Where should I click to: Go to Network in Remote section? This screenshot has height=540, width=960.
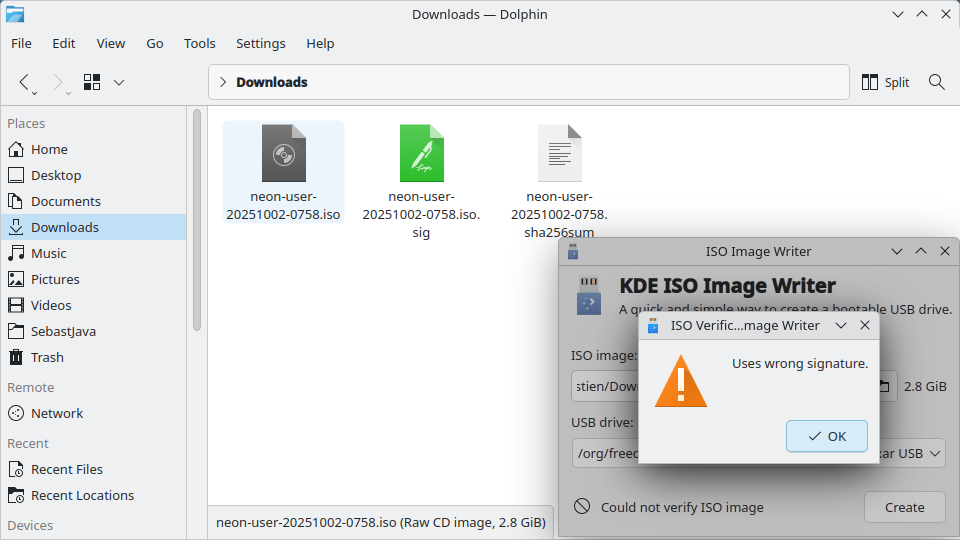(x=57, y=413)
